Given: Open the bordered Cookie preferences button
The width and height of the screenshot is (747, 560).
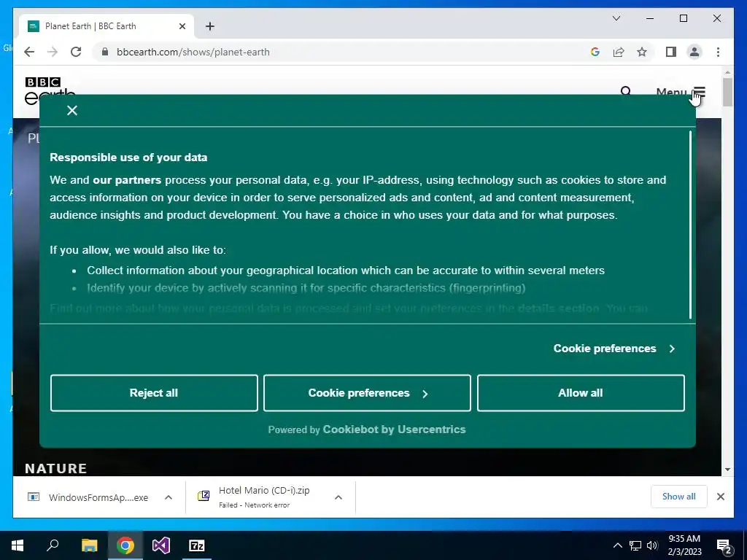Looking at the screenshot, I should [368, 393].
